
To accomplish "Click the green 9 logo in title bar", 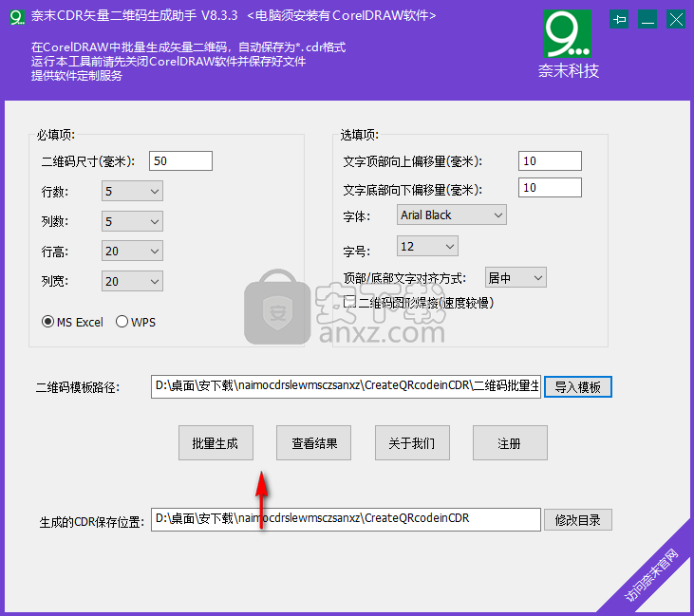I will click(x=17, y=17).
